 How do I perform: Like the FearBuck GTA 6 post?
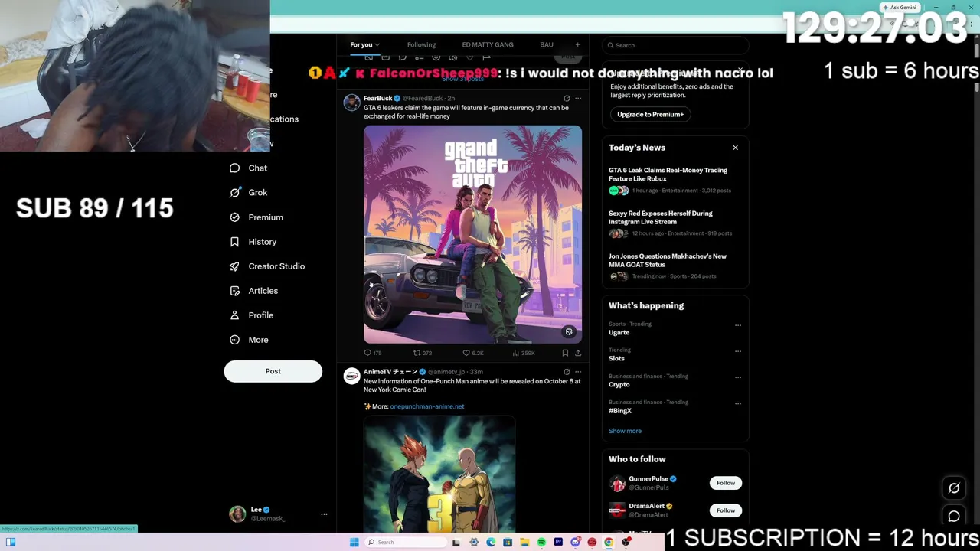pyautogui.click(x=473, y=353)
